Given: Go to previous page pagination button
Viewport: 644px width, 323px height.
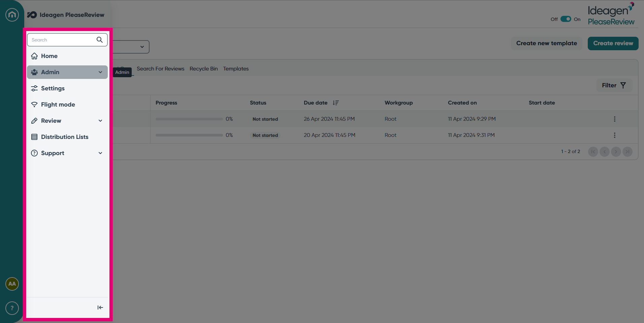Looking at the screenshot, I should tap(605, 152).
